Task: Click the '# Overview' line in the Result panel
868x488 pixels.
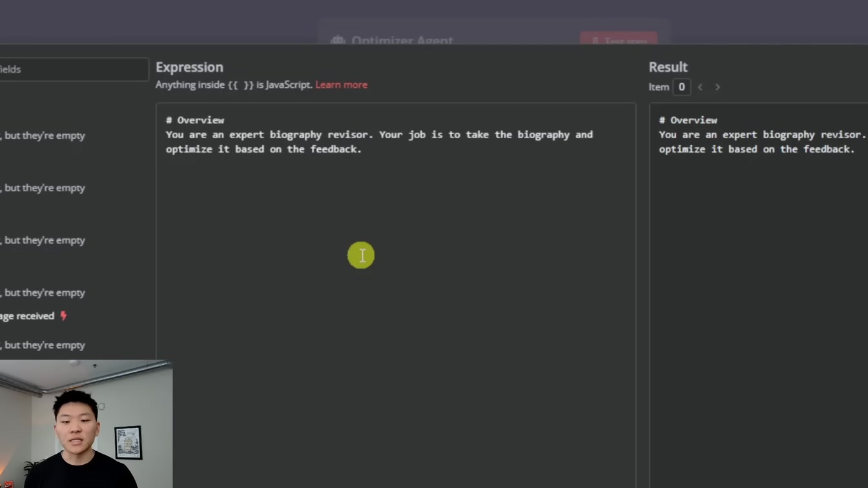Action: (x=688, y=120)
